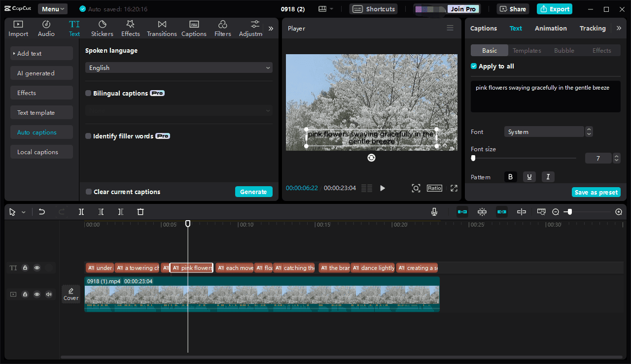Open the Transitions panel
631x364 pixels.
point(162,29)
